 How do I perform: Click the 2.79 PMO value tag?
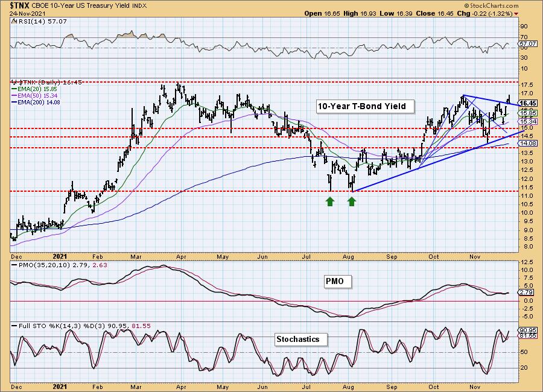click(x=527, y=292)
